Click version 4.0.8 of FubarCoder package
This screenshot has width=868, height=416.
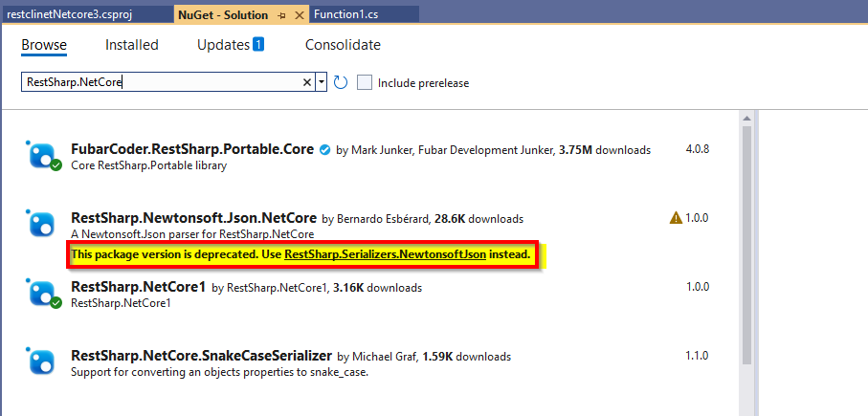click(698, 149)
